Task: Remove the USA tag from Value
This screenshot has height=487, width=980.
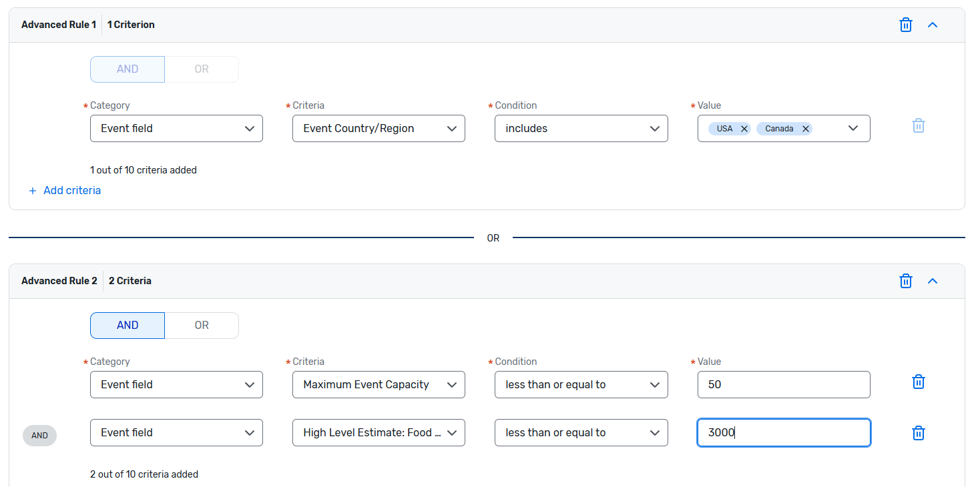Action: pos(744,129)
